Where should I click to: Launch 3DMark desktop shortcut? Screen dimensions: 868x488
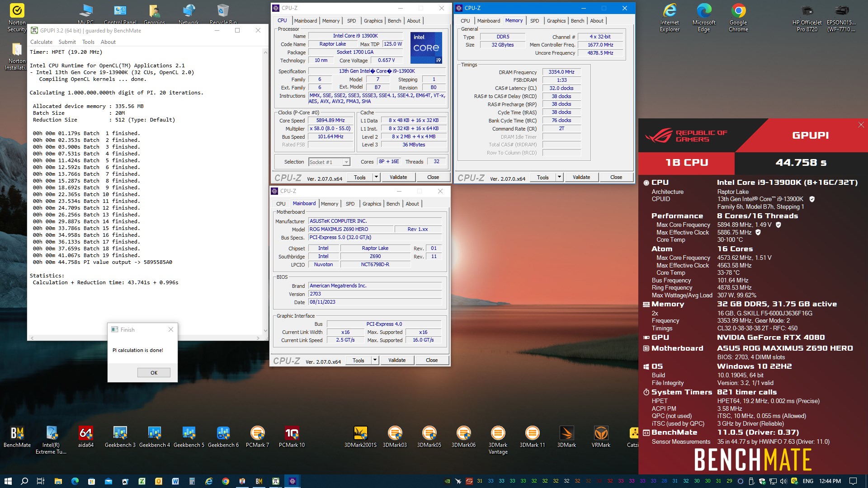[566, 436]
